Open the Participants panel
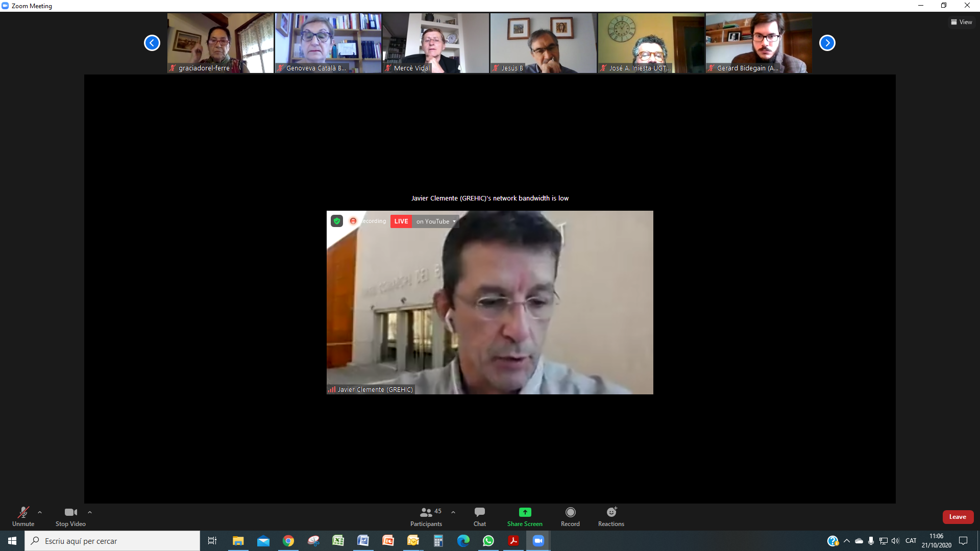 pyautogui.click(x=426, y=516)
